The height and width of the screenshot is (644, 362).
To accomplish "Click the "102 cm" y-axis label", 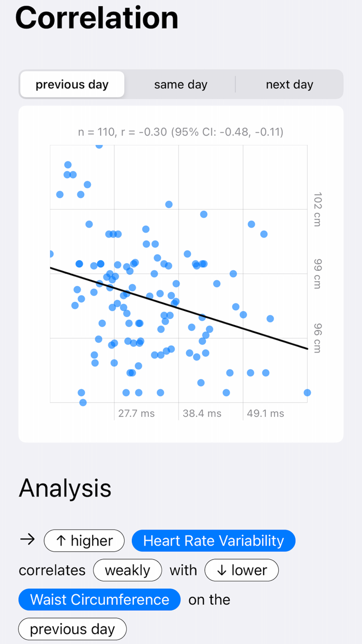I will (x=317, y=209).
